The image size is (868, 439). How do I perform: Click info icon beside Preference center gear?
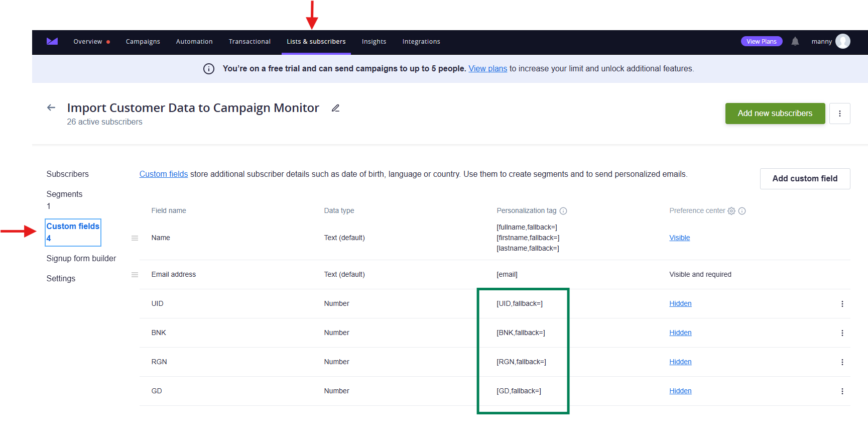[742, 211]
